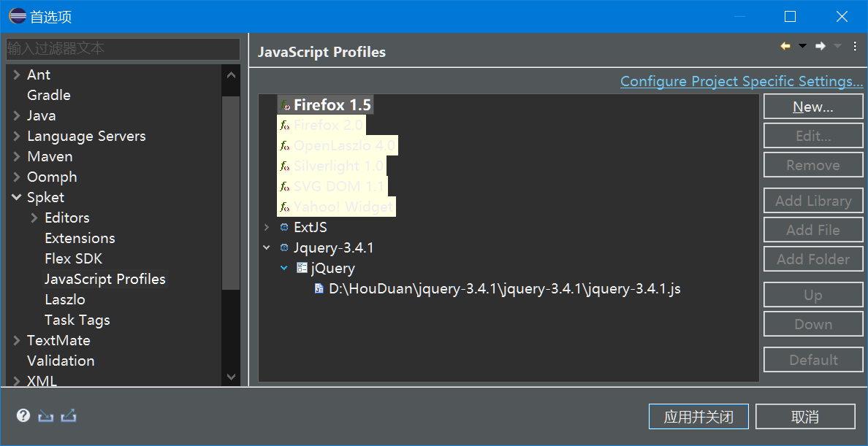
Task: Collapse the Spket category in the sidebar
Action: coord(16,197)
